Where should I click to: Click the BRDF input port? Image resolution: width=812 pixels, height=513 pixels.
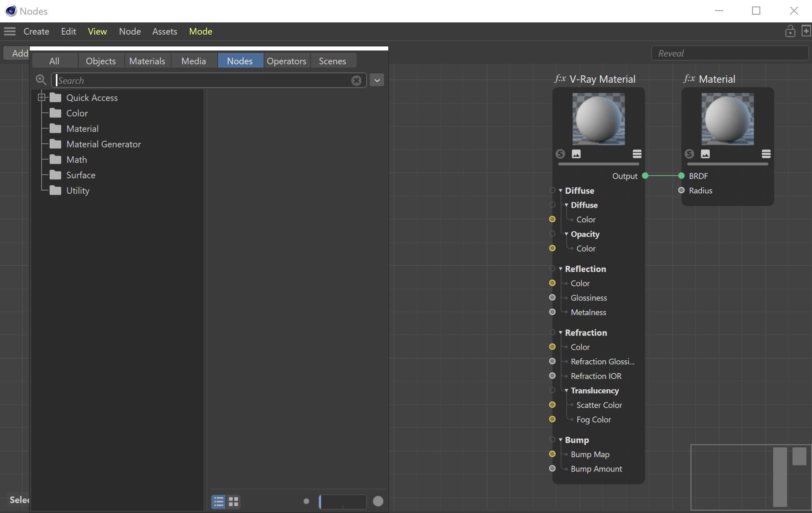point(681,176)
